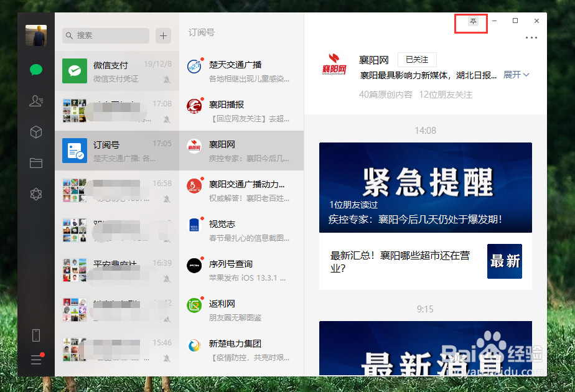Click the 14:08 timestamp label
575x392 pixels.
[x=426, y=131]
